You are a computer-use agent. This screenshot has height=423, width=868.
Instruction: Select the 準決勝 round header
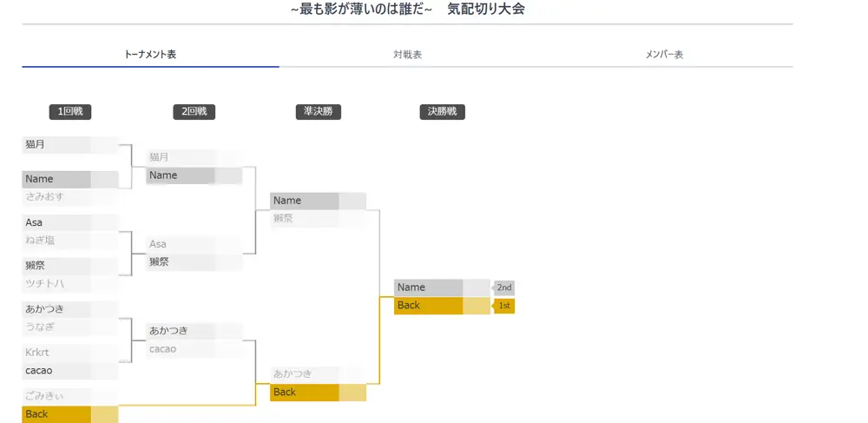tap(318, 112)
